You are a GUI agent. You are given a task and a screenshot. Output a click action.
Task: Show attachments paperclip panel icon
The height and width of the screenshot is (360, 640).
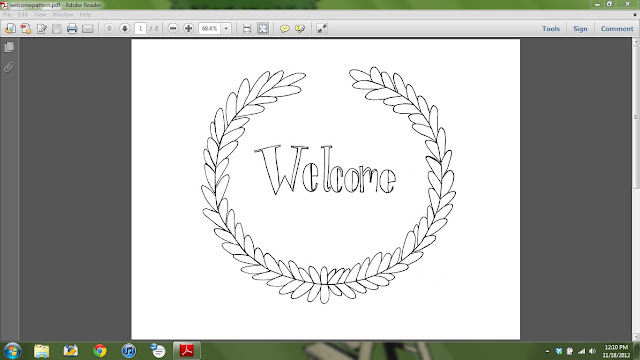pos(9,67)
